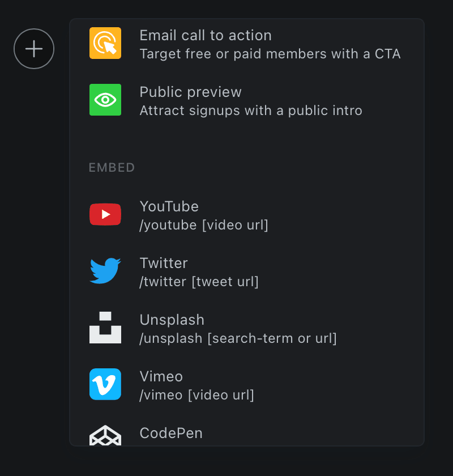This screenshot has width=453, height=476.
Task: Click the "Attract signups with a public intro" text
Action: (251, 110)
